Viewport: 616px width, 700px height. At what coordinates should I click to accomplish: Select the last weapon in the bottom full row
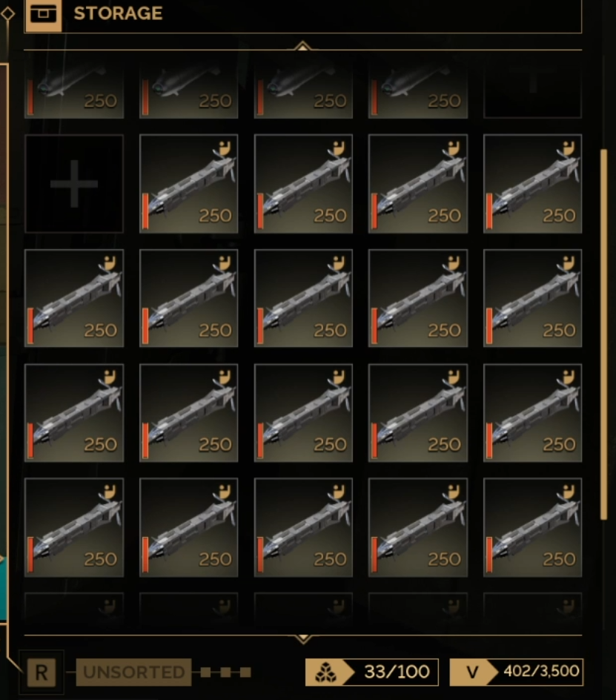pyautogui.click(x=532, y=527)
